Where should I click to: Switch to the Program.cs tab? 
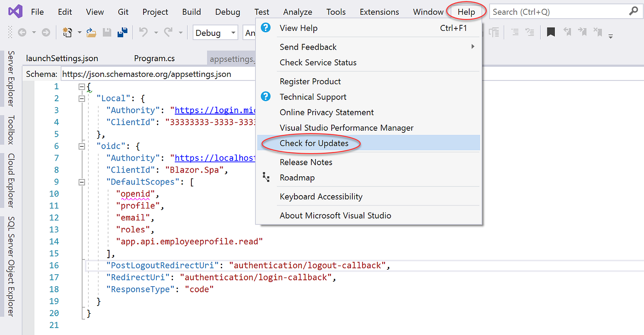click(x=154, y=58)
